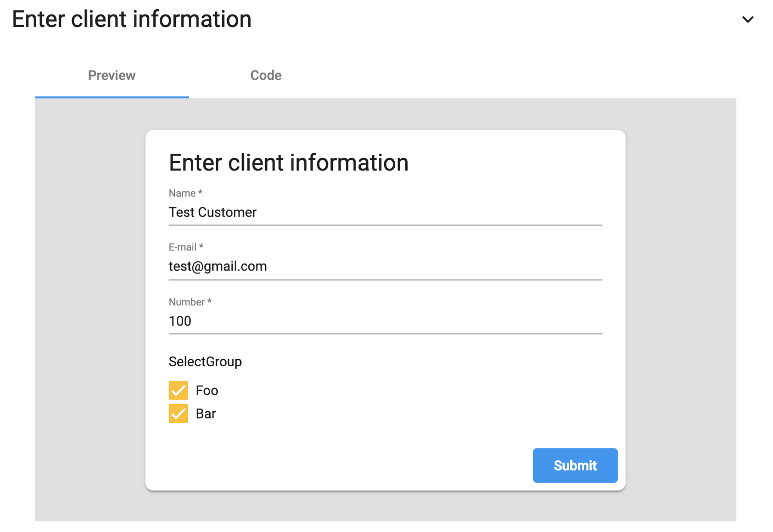Click the Foo option label text
The width and height of the screenshot is (773, 532).
click(x=207, y=390)
